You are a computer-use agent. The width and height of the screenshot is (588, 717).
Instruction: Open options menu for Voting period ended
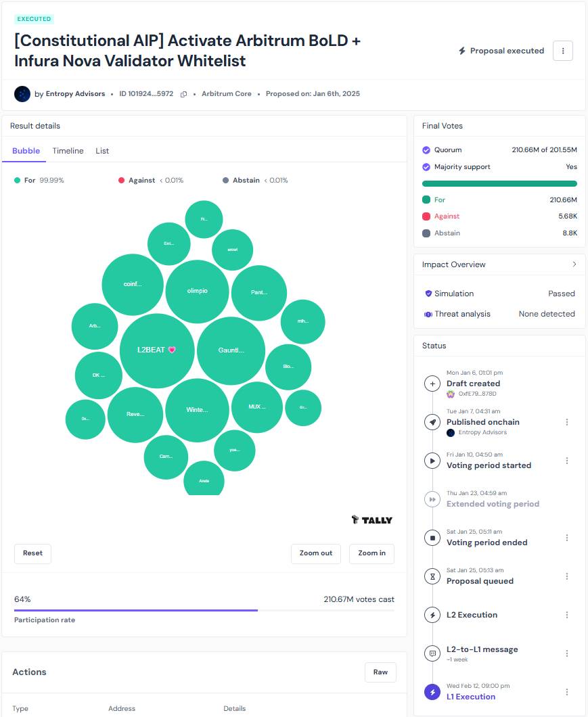[567, 538]
